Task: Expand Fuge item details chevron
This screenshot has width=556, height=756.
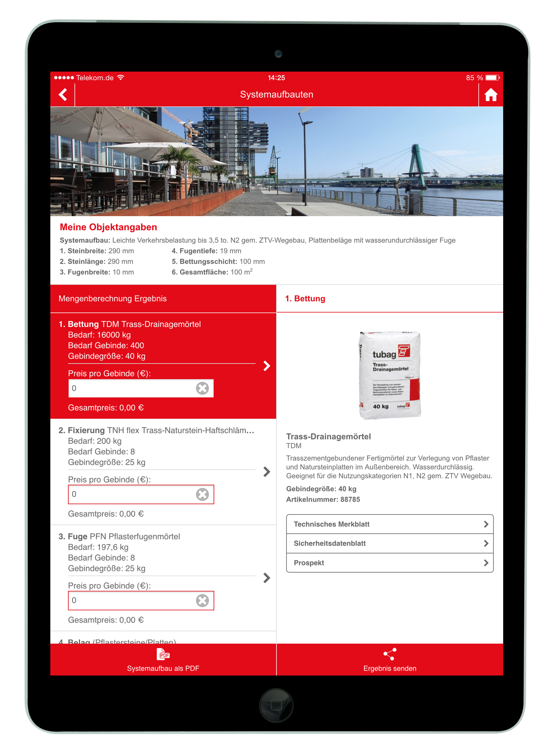Action: (x=267, y=578)
